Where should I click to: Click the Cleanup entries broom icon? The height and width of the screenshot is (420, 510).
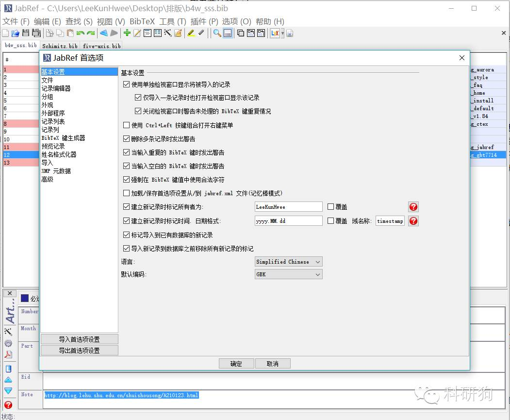point(178,33)
